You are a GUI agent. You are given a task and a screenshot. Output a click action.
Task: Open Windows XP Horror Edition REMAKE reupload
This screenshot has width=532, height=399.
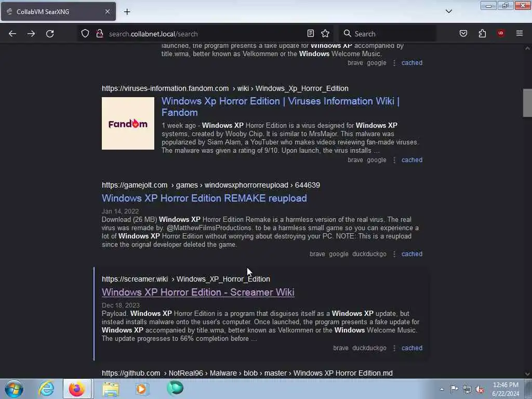[204, 198]
